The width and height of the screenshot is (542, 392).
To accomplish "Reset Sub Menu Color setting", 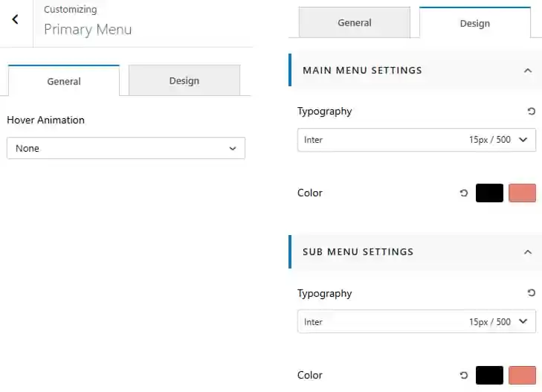I will pyautogui.click(x=464, y=375).
